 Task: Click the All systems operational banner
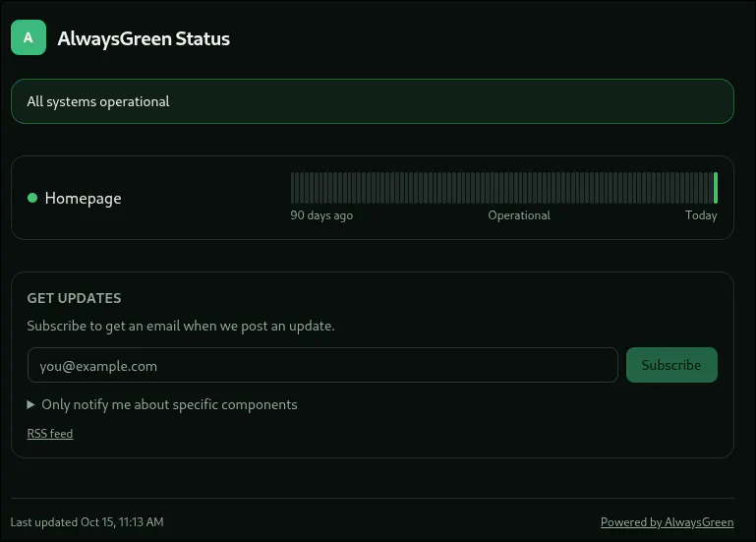click(x=373, y=101)
